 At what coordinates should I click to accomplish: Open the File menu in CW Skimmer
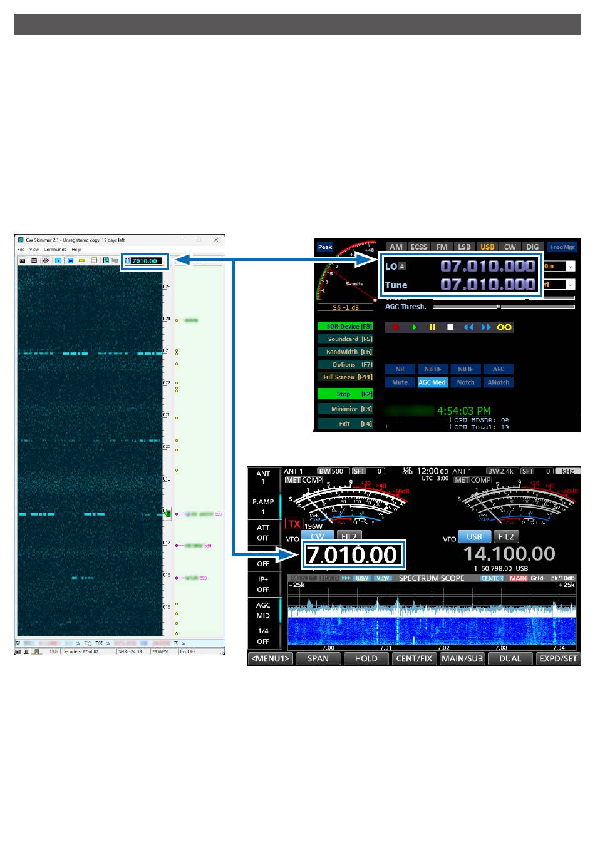tap(20, 249)
